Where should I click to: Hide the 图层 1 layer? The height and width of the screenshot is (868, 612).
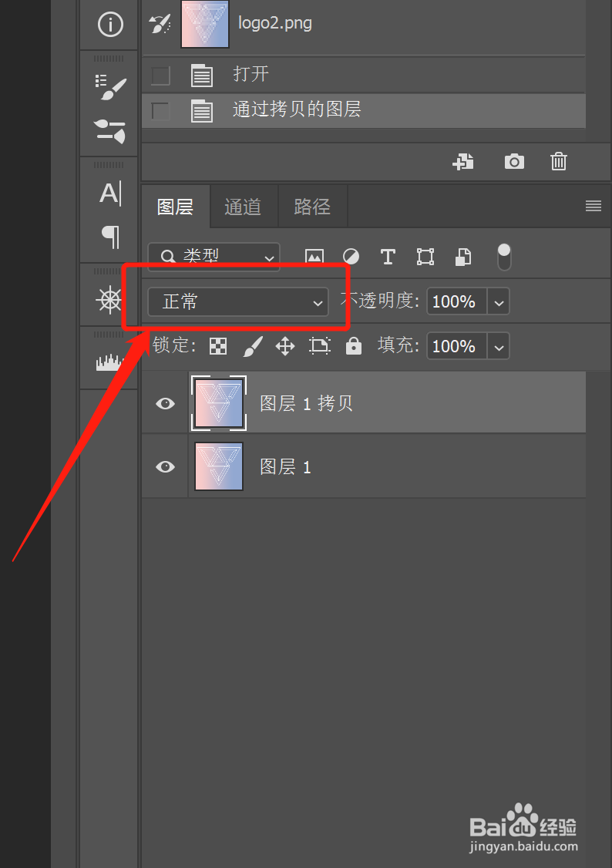pos(165,466)
